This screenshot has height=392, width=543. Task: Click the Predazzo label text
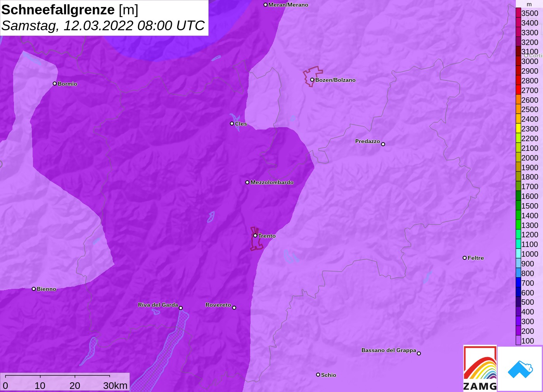[x=368, y=141]
